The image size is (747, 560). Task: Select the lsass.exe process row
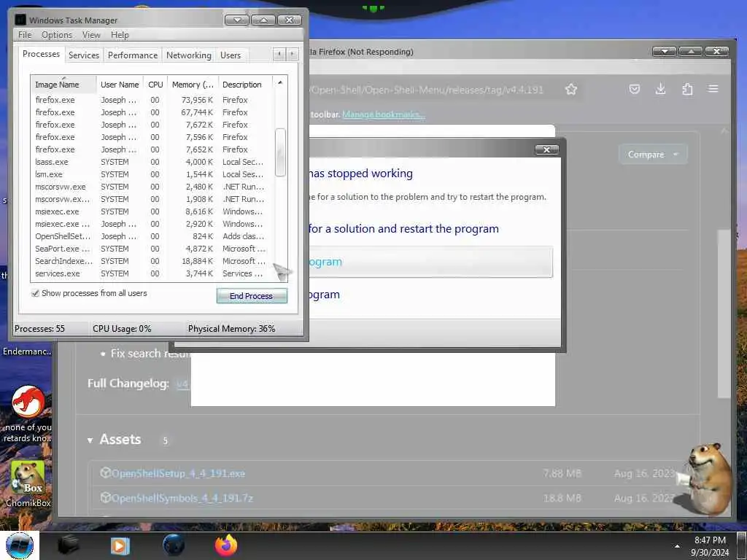[152, 162]
